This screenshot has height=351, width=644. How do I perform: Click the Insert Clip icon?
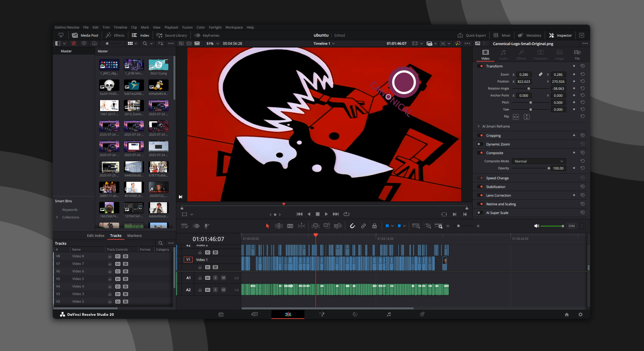point(315,226)
